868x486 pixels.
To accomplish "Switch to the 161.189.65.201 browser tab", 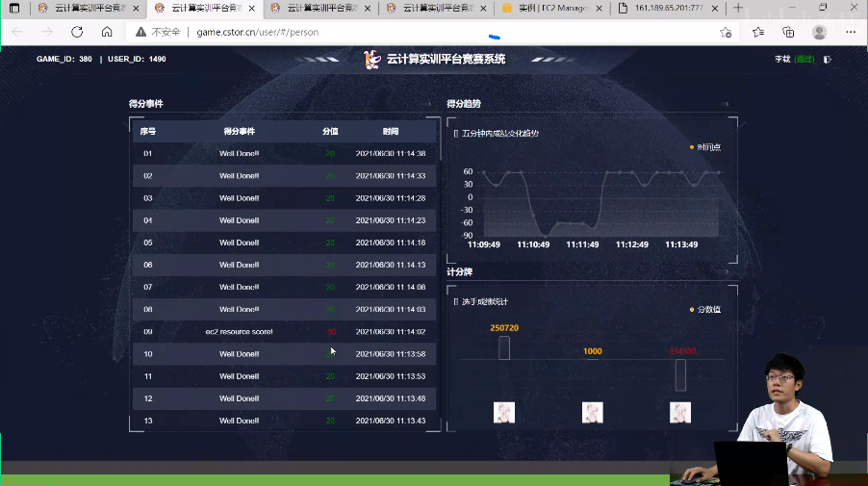I will pyautogui.click(x=669, y=8).
